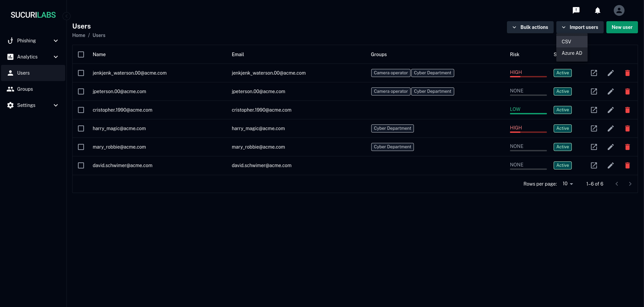Expand the Bulk actions dropdown
644x307 pixels.
coord(530,27)
